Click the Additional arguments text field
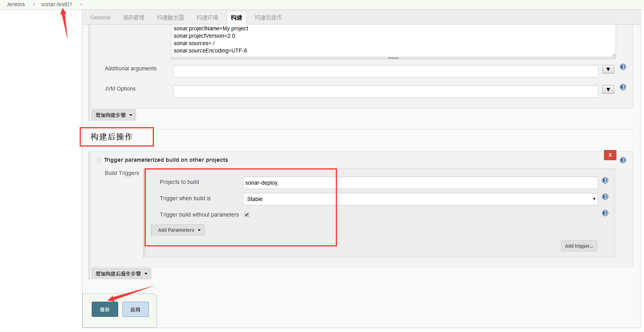The image size is (644, 332). [x=386, y=71]
